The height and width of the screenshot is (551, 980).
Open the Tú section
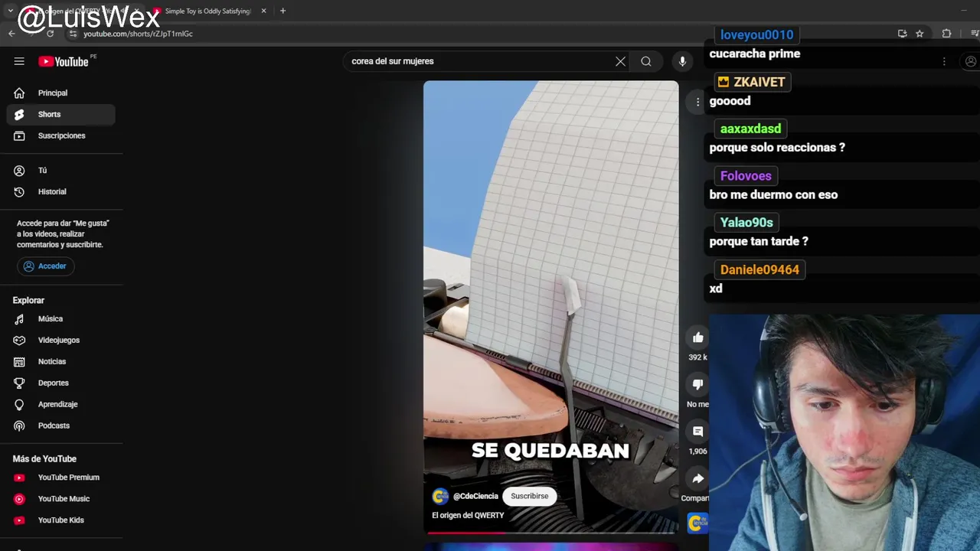tap(61, 170)
